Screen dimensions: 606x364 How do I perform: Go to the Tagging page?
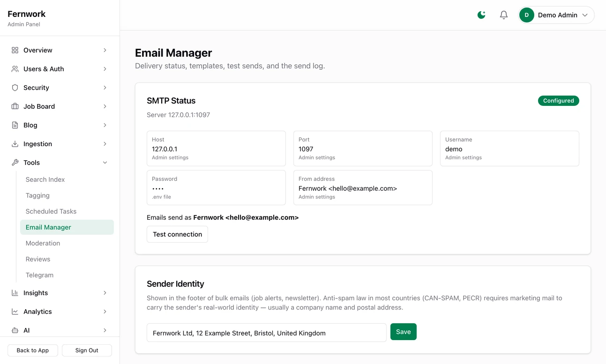tap(67, 195)
